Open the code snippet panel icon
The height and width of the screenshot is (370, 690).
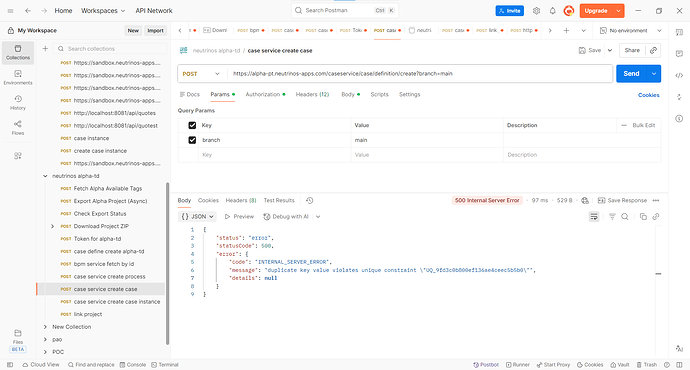pyautogui.click(x=679, y=75)
